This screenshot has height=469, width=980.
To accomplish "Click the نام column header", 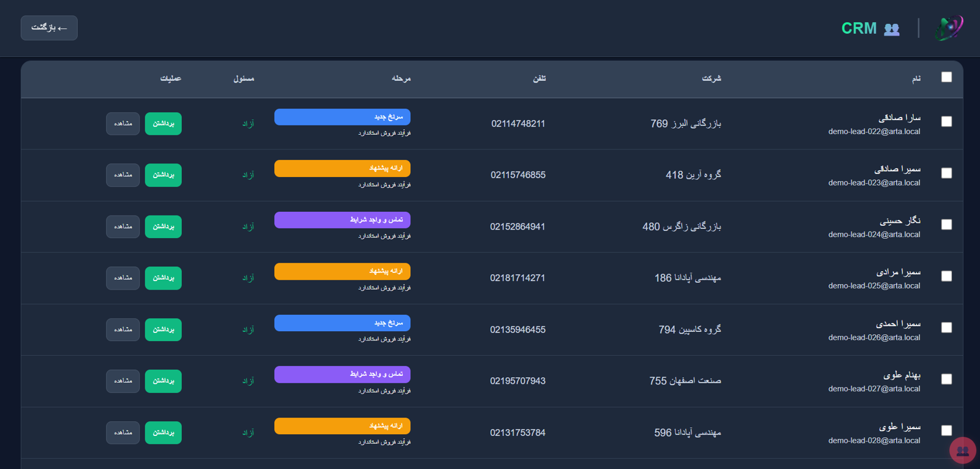I will pos(916,79).
